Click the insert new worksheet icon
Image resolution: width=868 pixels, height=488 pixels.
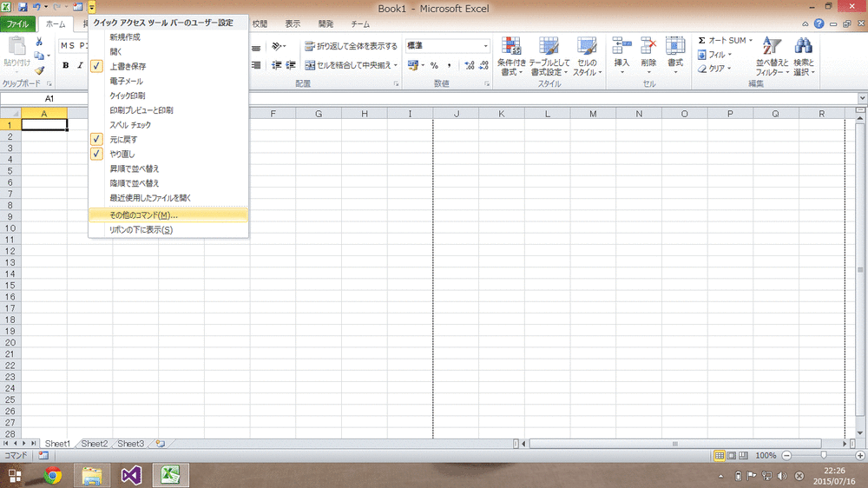[161, 444]
